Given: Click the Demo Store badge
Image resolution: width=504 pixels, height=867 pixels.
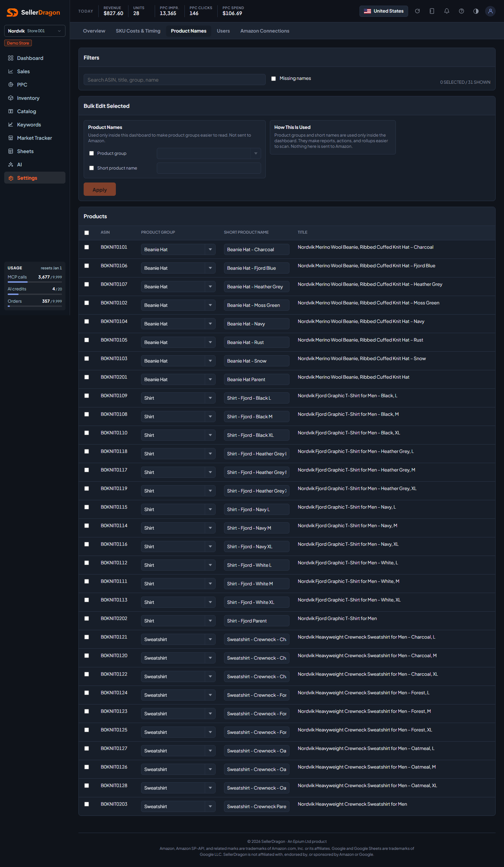Looking at the screenshot, I should (x=18, y=43).
